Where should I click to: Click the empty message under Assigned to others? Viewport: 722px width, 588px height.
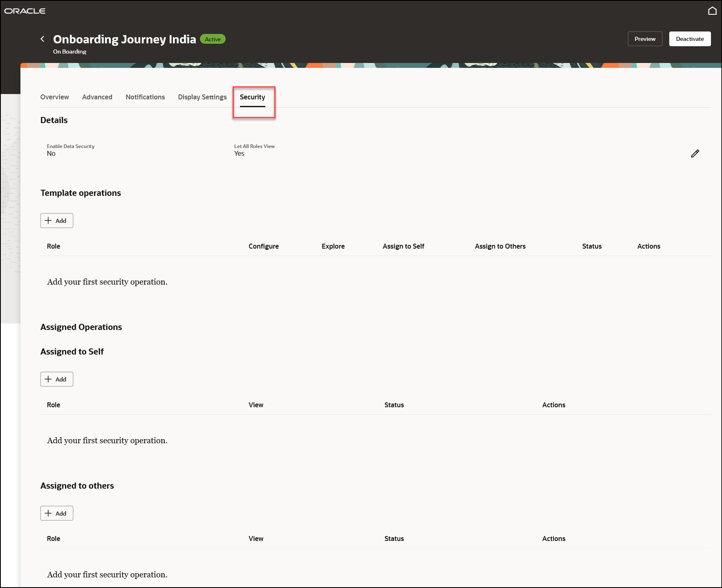pyautogui.click(x=107, y=575)
